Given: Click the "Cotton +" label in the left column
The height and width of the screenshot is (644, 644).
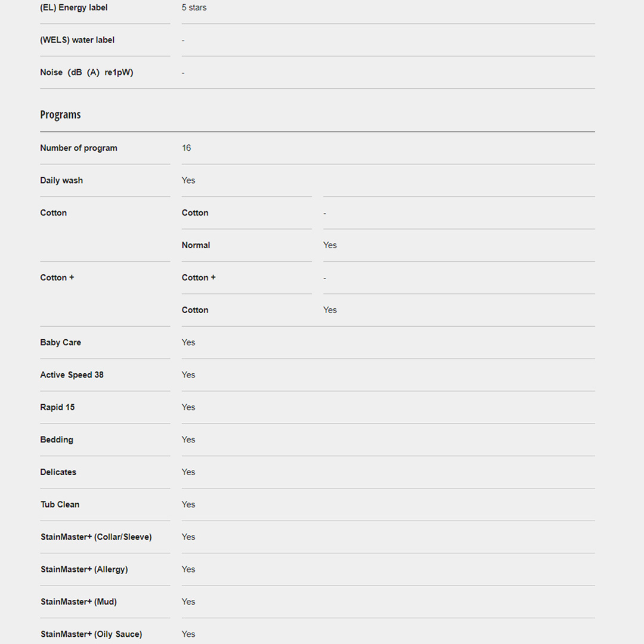Looking at the screenshot, I should pyautogui.click(x=57, y=277).
